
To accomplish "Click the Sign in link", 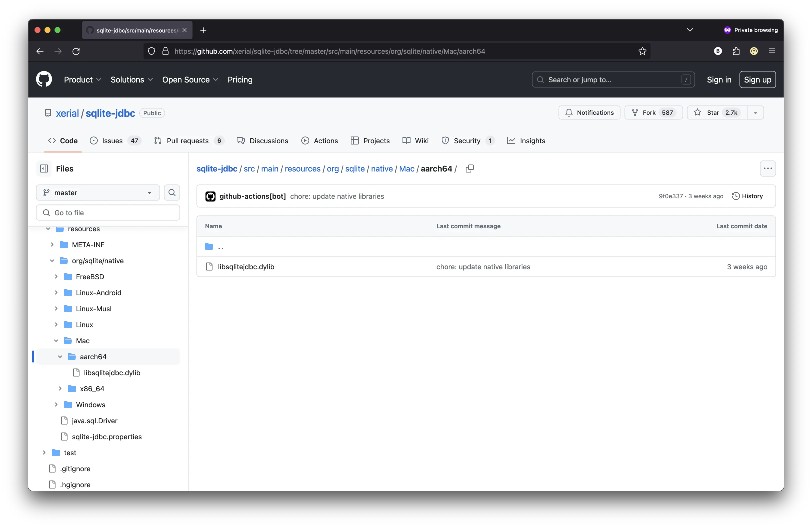I will (x=719, y=79).
